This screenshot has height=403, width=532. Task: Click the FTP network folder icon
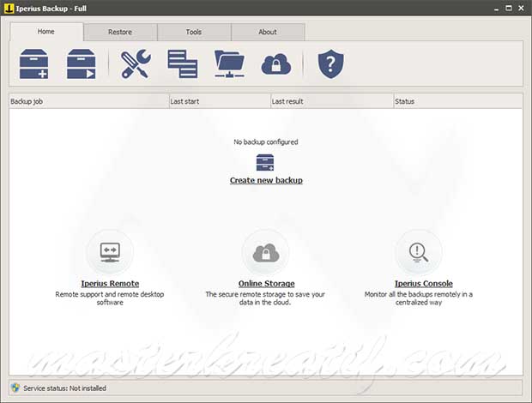click(229, 63)
